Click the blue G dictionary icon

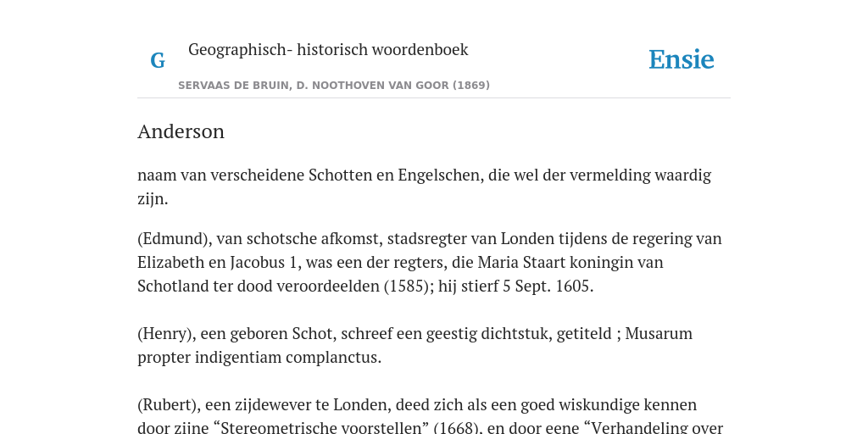click(x=158, y=60)
